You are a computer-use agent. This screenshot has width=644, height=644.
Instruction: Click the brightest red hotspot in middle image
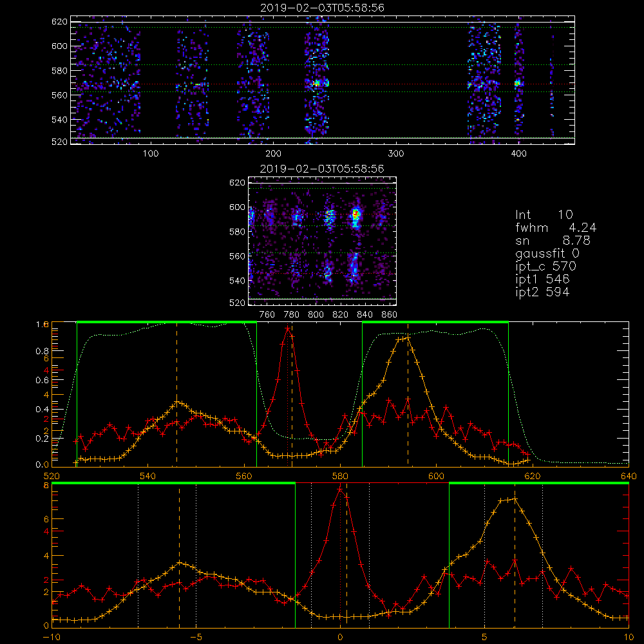(355, 214)
